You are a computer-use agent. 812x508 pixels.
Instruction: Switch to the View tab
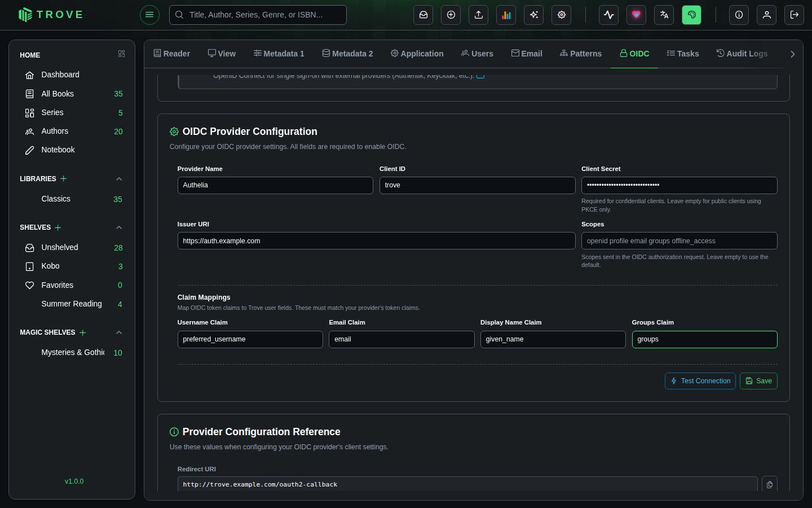(222, 54)
